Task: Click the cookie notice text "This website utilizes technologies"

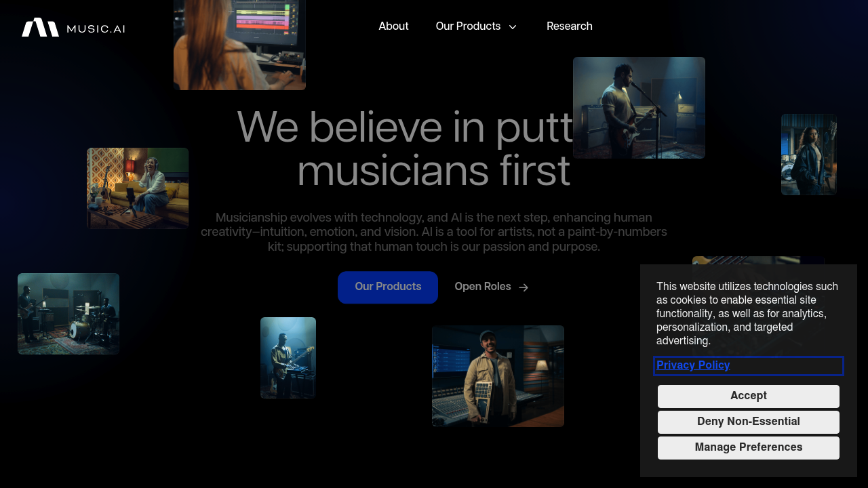Action: [749, 314]
